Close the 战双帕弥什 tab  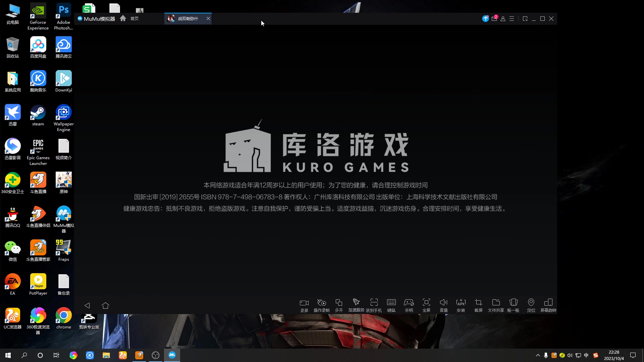click(208, 18)
